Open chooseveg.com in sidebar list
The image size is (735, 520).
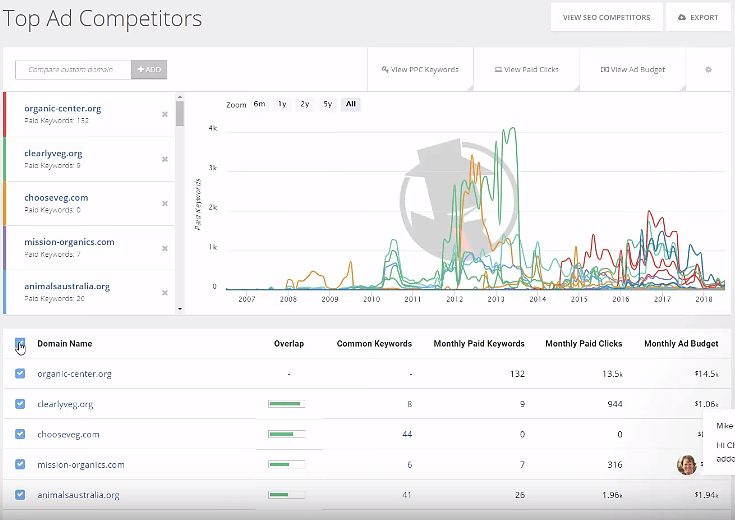pos(56,198)
